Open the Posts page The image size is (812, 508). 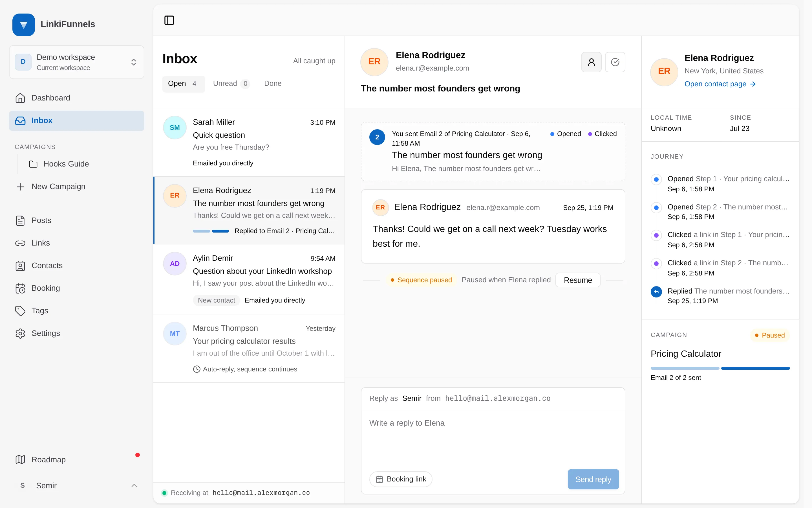tap(76, 220)
